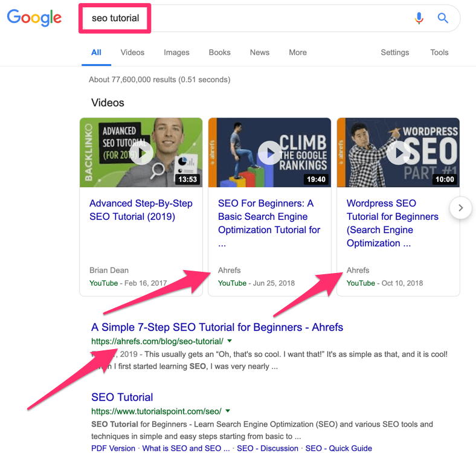476x453 pixels.
Task: Click the https://www.tutorialspoint.com/seo/ URL
Action: (x=156, y=411)
